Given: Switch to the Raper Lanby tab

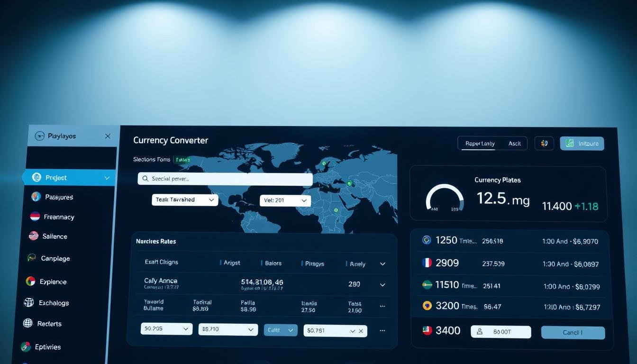Looking at the screenshot, I should (479, 144).
